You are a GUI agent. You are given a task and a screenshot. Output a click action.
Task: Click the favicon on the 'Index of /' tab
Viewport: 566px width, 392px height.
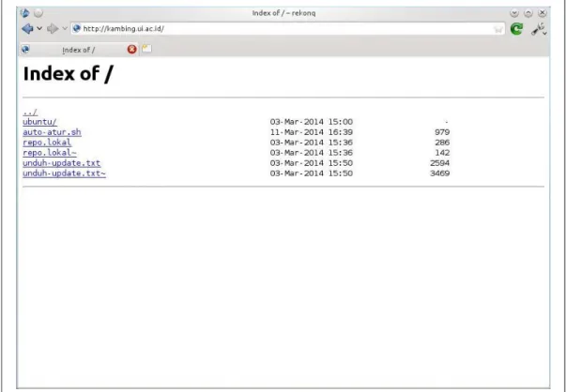(x=25, y=50)
